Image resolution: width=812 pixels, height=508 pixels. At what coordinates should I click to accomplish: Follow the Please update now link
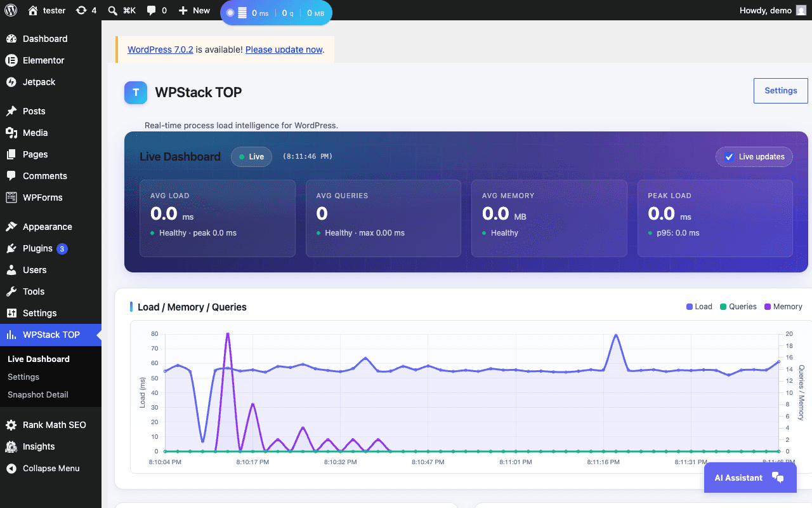(x=284, y=50)
